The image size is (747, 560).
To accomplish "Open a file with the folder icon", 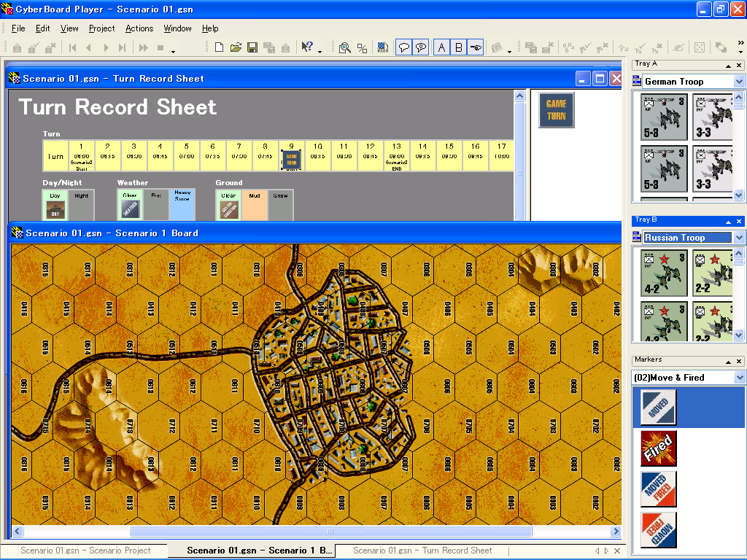I will [236, 48].
